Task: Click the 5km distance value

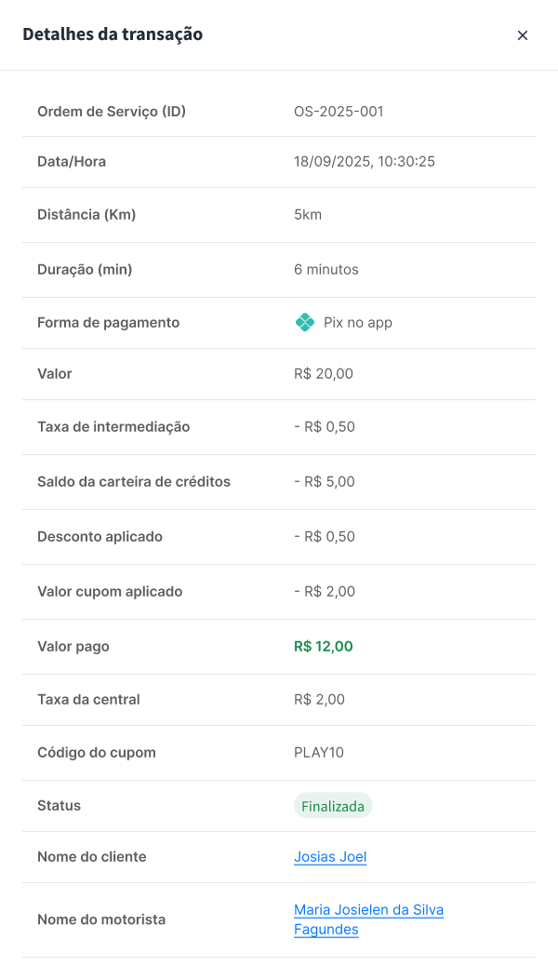Action: click(308, 215)
